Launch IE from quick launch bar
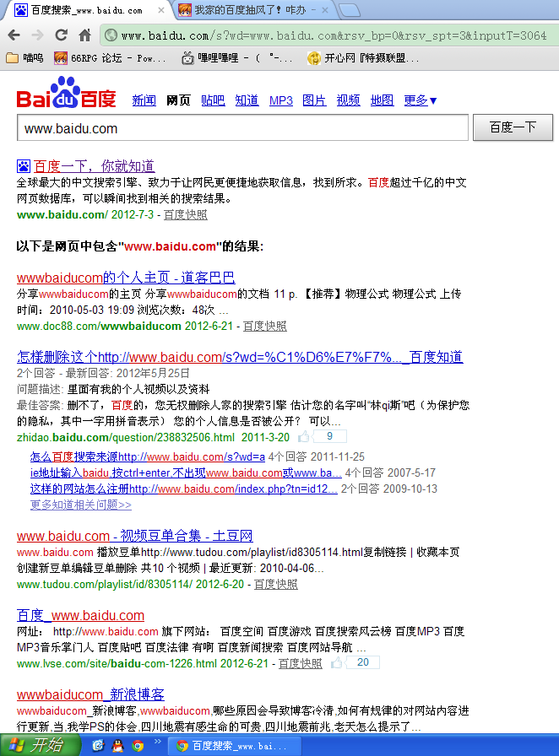559x756 pixels. tap(99, 746)
